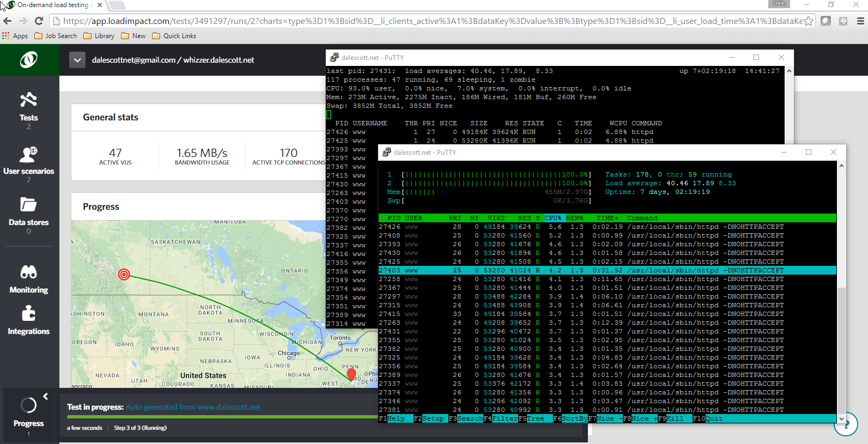The height and width of the screenshot is (444, 868).
Task: Click the Chrome forward arrow
Action: point(23,21)
